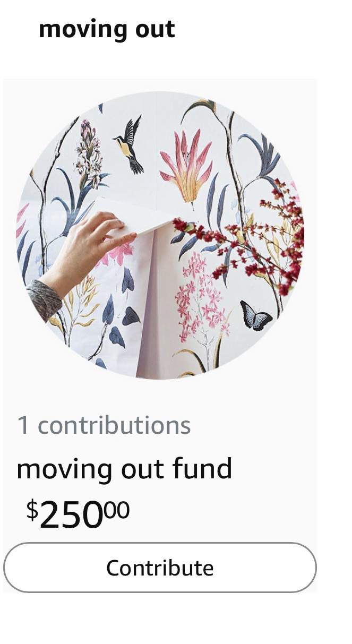
Task: Select the circular wallpaper product image
Action: pos(160,235)
